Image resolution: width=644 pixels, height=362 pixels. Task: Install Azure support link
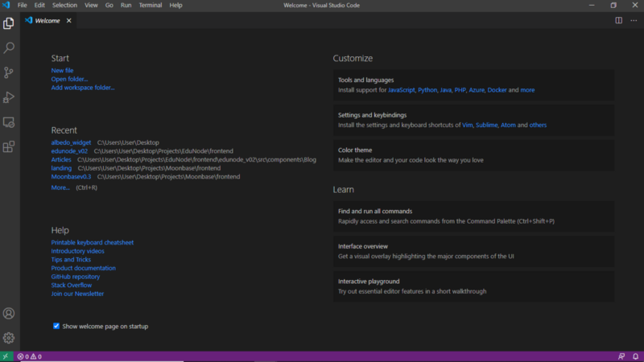[477, 90]
